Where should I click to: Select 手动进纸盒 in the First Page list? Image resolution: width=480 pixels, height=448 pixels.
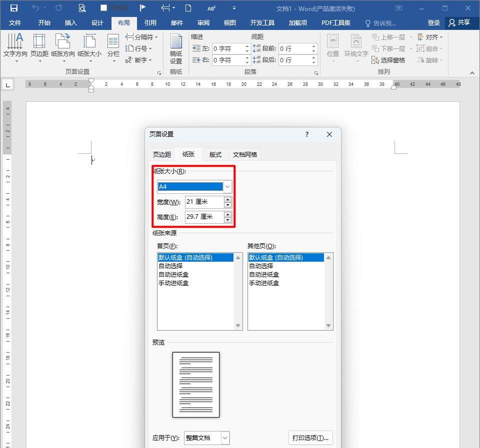pyautogui.click(x=173, y=283)
